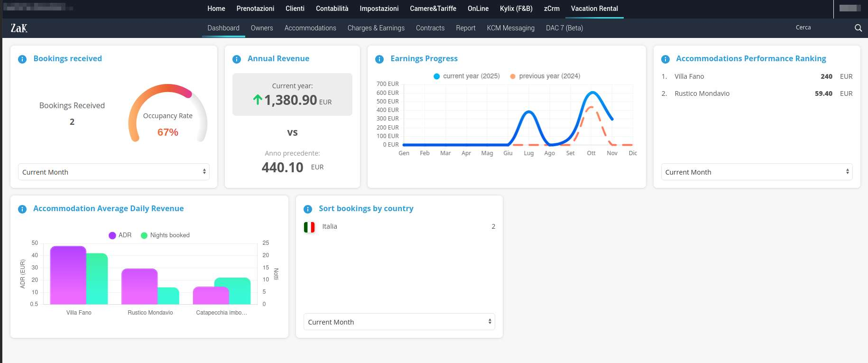The width and height of the screenshot is (868, 363).
Task: Click info icon for Accommodations Performance Ranking
Action: pyautogui.click(x=665, y=59)
